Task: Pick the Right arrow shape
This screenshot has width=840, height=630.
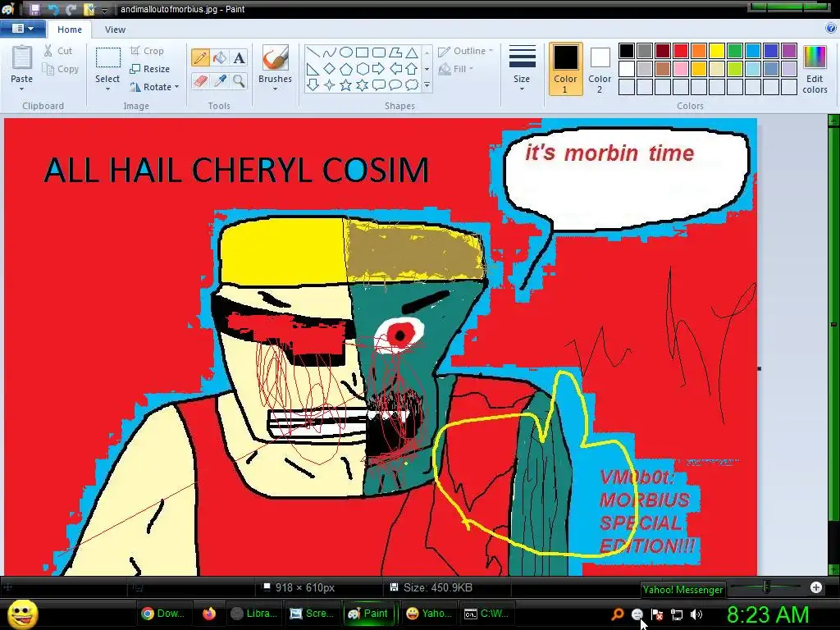Action: click(379, 69)
